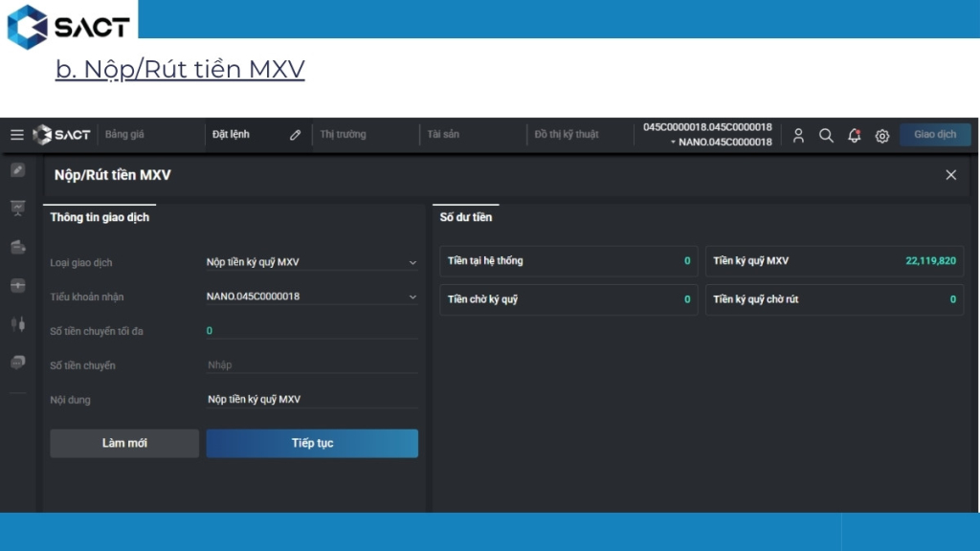This screenshot has height=551, width=980.
Task: Click the Tiếp tục button
Action: (312, 444)
